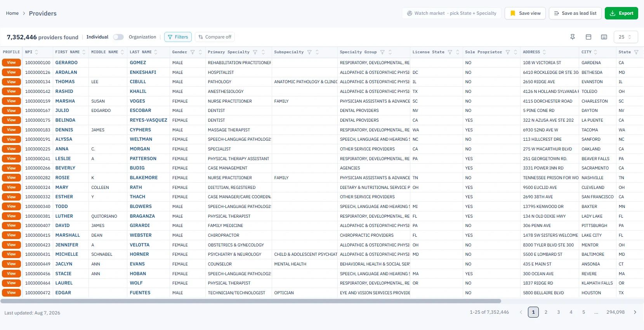644x330 pixels.
Task: Open Watch market state and specialty picker
Action: click(x=451, y=13)
